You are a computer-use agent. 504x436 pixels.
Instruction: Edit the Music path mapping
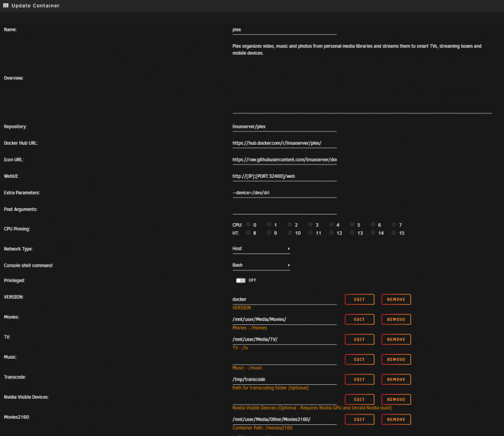tap(359, 359)
